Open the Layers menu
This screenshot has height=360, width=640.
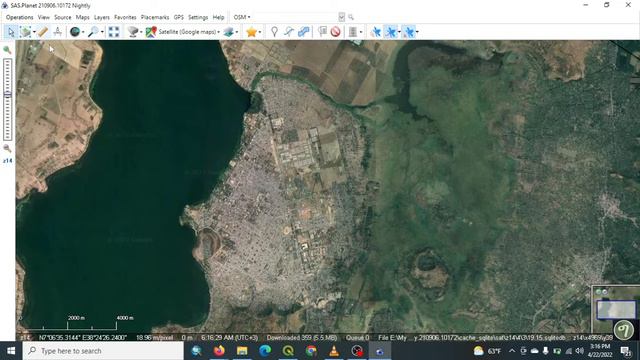coord(102,17)
